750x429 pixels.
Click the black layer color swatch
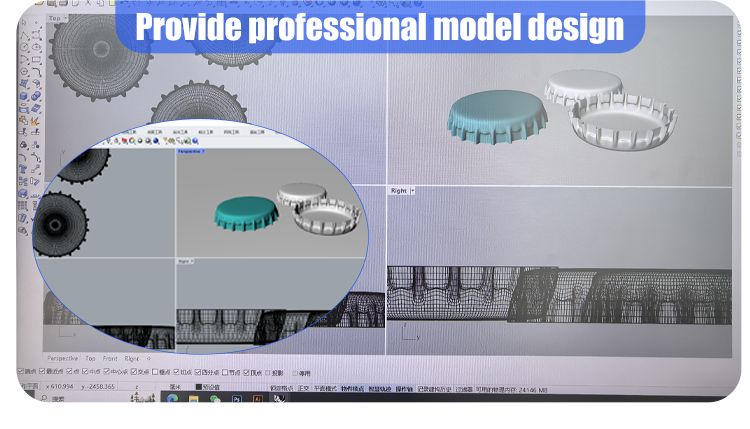[197, 385]
